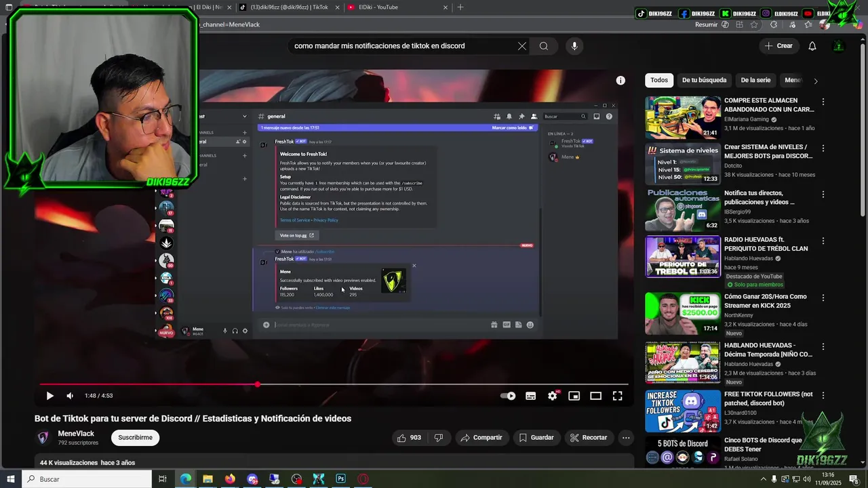Screen dimensions: 868x488
Task: Open more actions ellipsis under video
Action: click(x=626, y=438)
